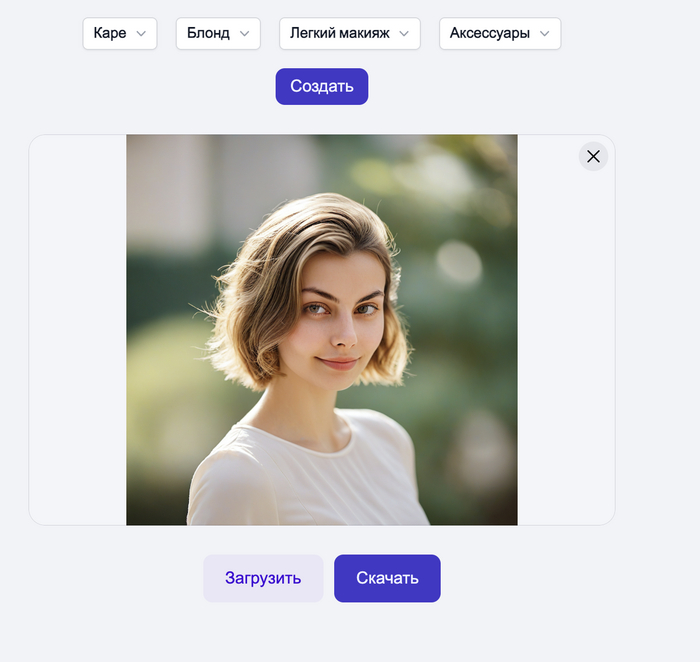Click the Загрузить upload button
700x662 pixels.
coord(263,578)
